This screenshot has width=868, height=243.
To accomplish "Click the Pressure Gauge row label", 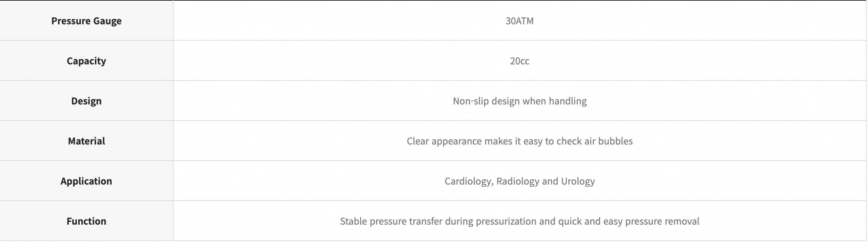I will [x=86, y=21].
